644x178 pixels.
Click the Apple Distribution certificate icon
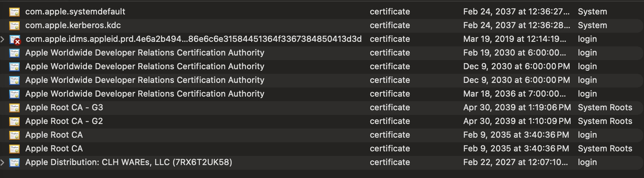click(14, 162)
